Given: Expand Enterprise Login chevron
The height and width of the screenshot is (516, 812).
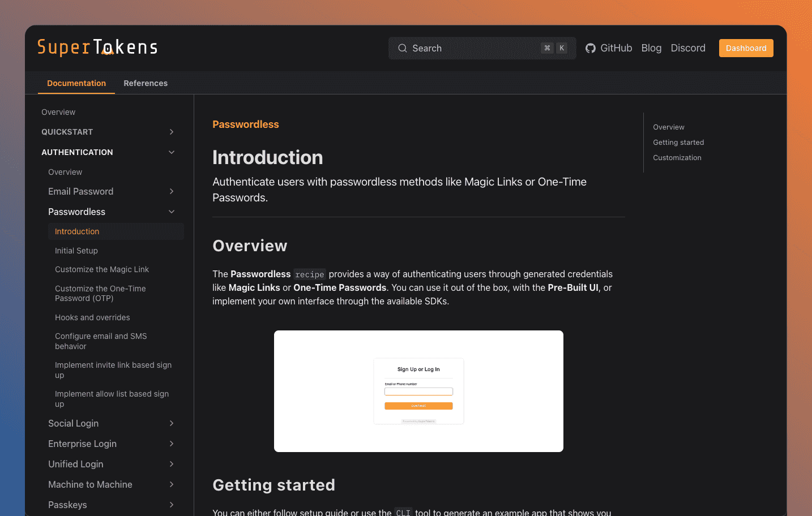Looking at the screenshot, I should (x=172, y=444).
